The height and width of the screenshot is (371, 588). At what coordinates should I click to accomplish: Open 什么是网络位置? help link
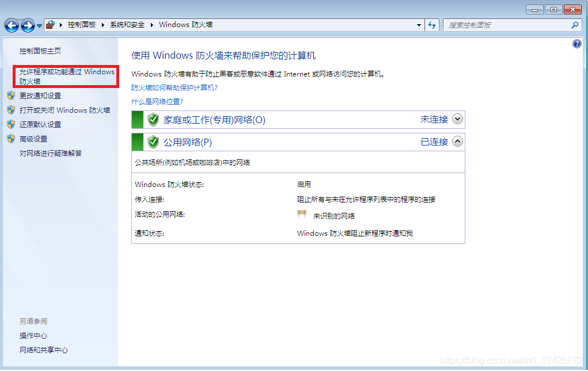click(x=157, y=102)
